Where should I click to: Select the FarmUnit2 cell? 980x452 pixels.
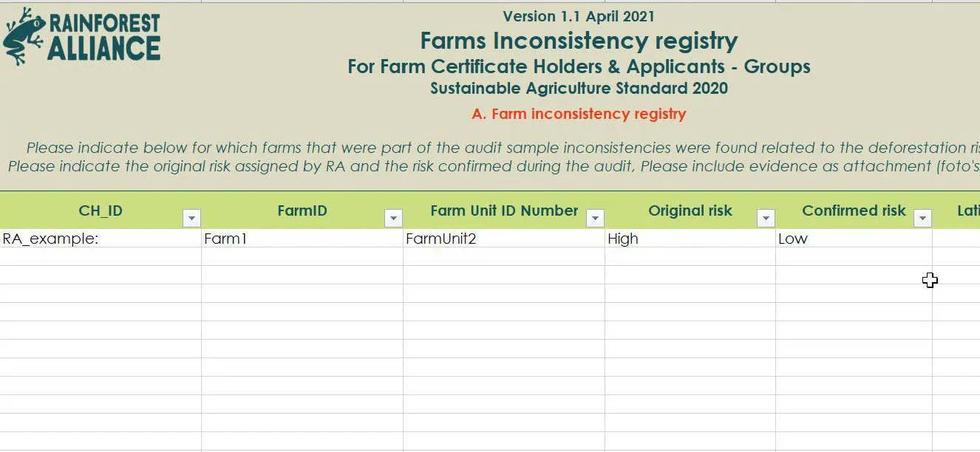tap(504, 239)
